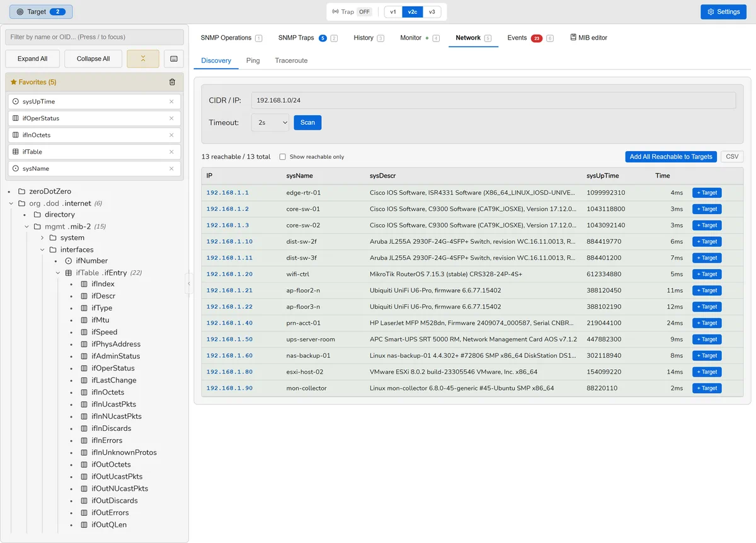
Task: Click the ifIndex column icon
Action: pos(84,284)
